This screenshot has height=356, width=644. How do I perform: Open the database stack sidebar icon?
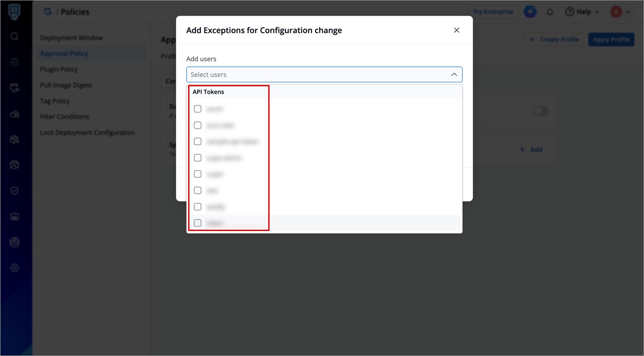14,243
